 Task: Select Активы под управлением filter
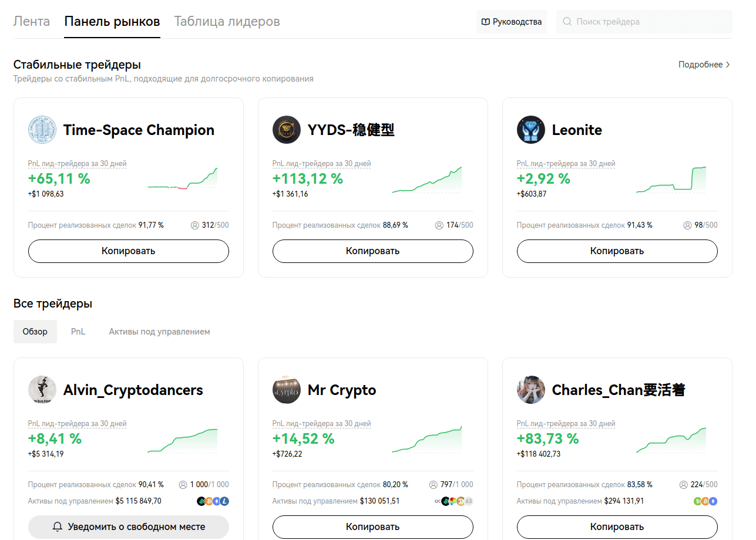(159, 332)
